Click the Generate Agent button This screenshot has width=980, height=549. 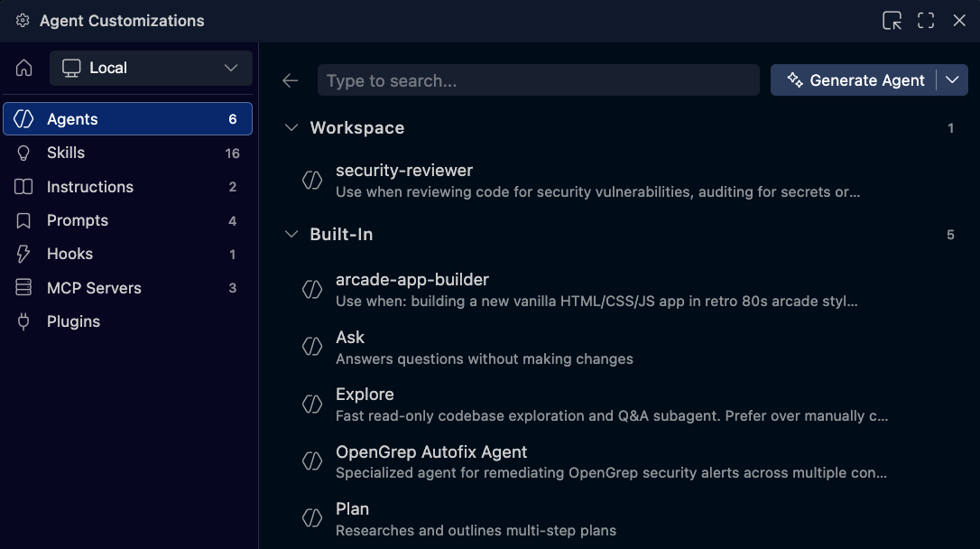855,79
